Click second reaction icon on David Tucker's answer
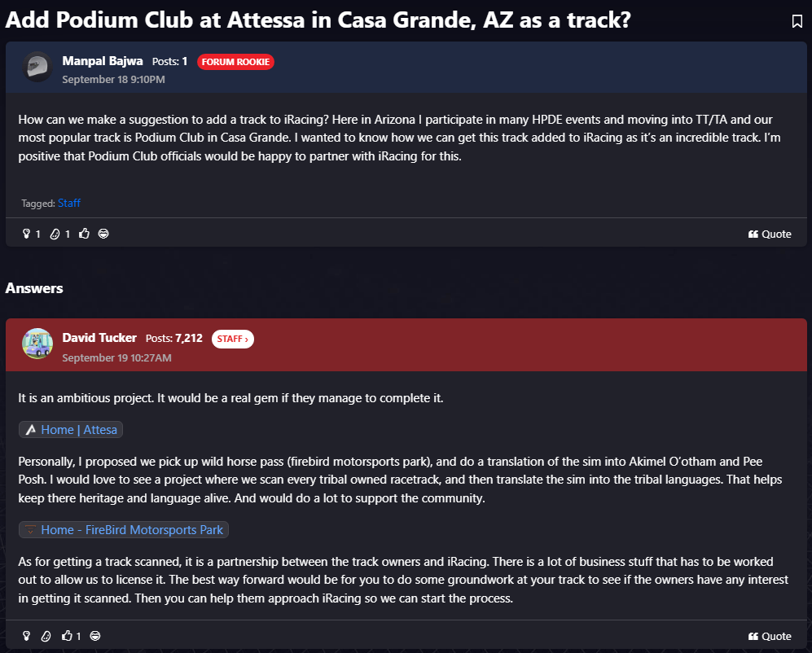 click(x=46, y=636)
